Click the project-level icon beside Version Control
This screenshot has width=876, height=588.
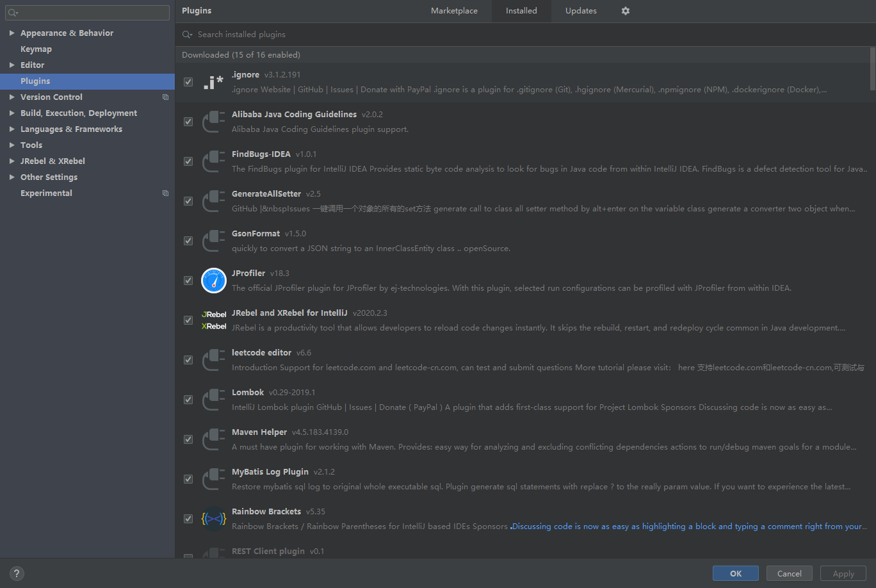165,97
